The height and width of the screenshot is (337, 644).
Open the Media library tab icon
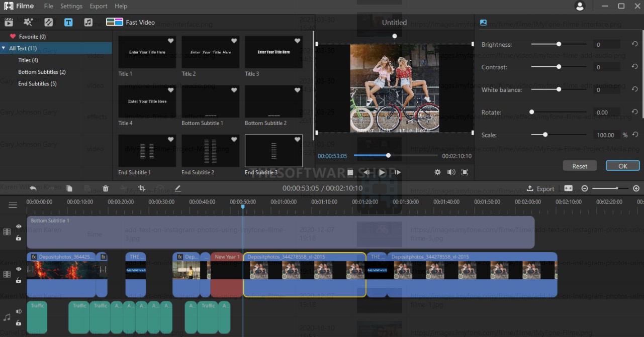[x=9, y=22]
